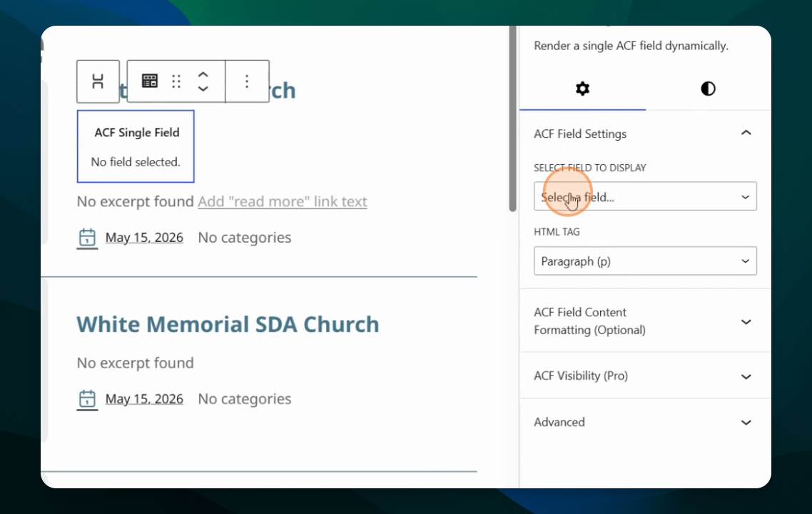Click the drag handle dots in block toolbar
Screen dimensions: 812x514
pos(176,81)
